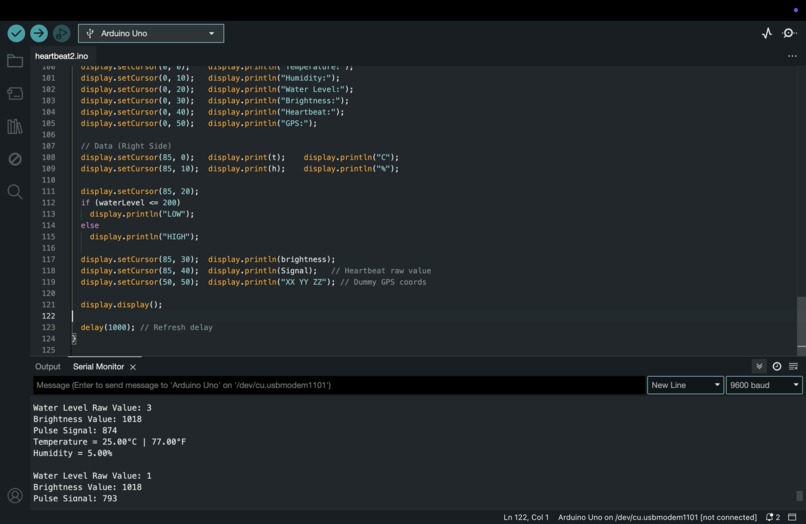Start the debugger with the debug button
The image size is (806, 524).
[x=62, y=33]
